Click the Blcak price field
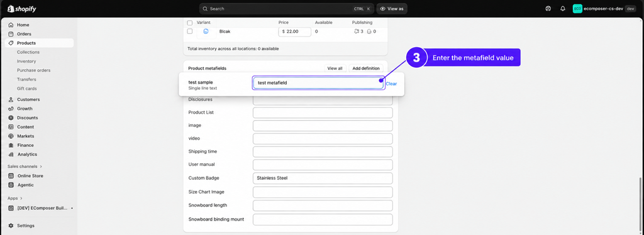 coord(294,31)
